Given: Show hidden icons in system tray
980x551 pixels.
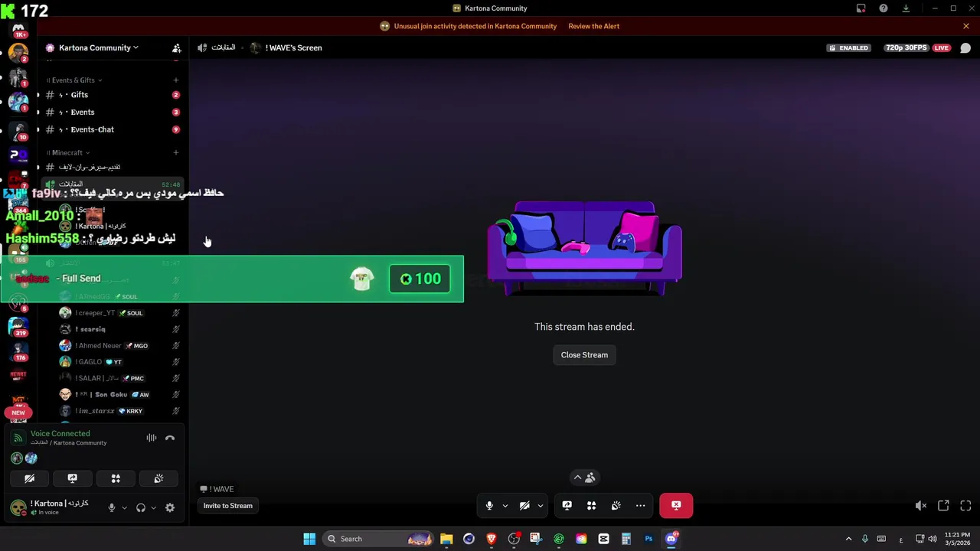Looking at the screenshot, I should click(x=848, y=539).
